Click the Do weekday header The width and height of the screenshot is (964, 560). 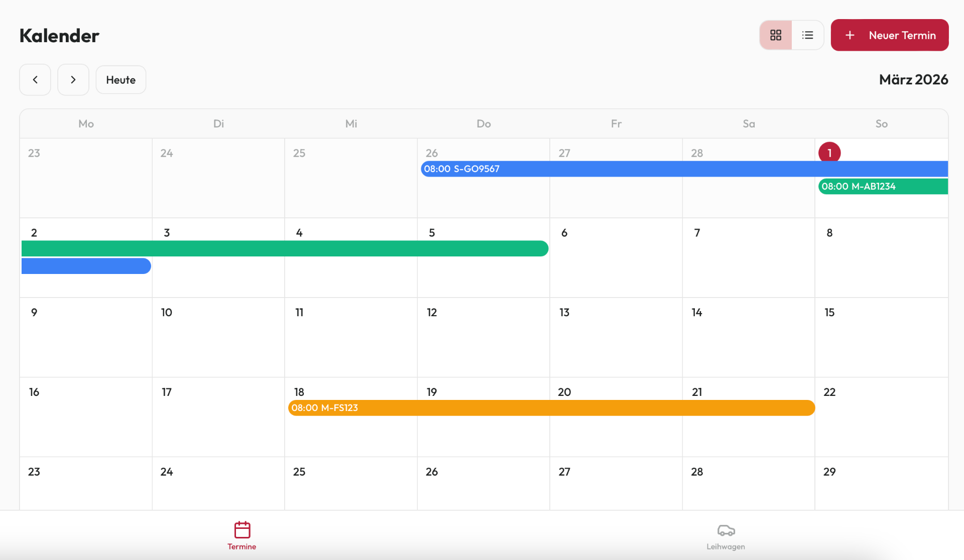(x=484, y=123)
